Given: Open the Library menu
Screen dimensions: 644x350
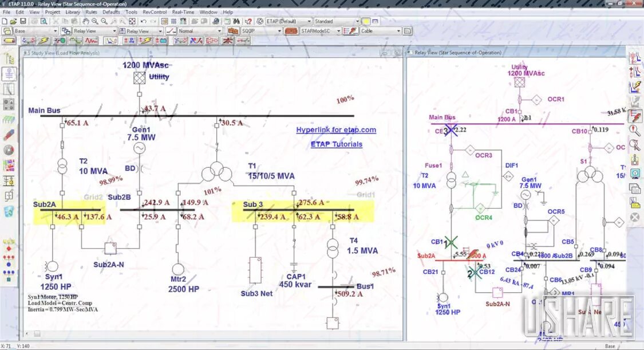Looking at the screenshot, I should pos(73,13).
